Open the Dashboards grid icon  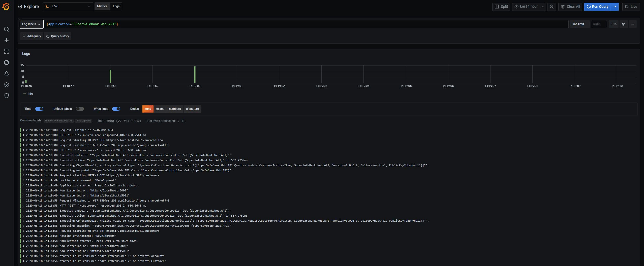tap(7, 51)
